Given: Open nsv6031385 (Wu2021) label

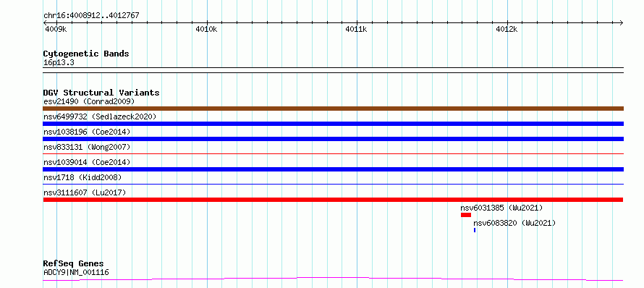Looking at the screenshot, I should (501, 208).
